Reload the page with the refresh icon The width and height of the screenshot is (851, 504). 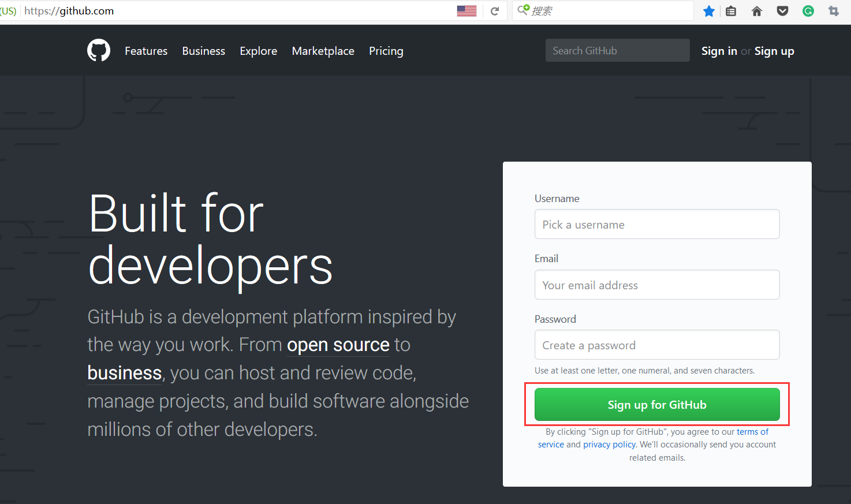495,11
